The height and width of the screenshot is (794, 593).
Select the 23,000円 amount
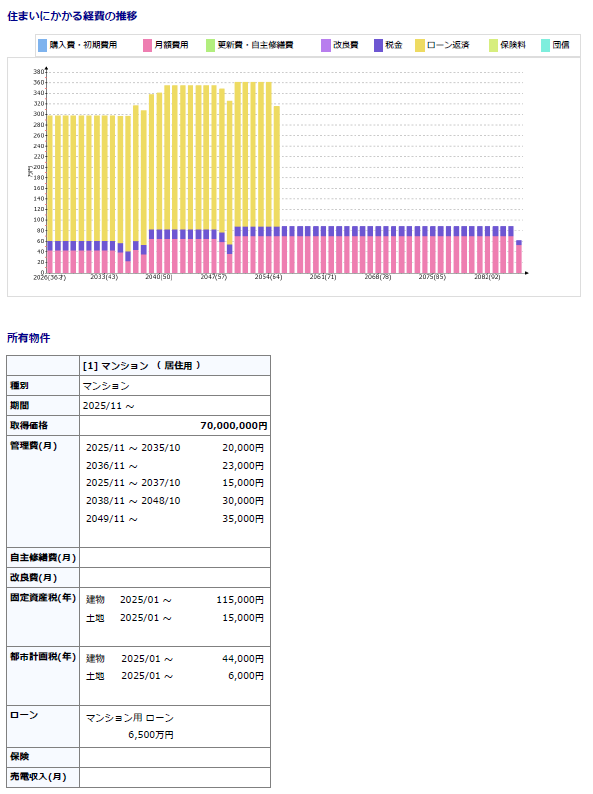click(243, 465)
